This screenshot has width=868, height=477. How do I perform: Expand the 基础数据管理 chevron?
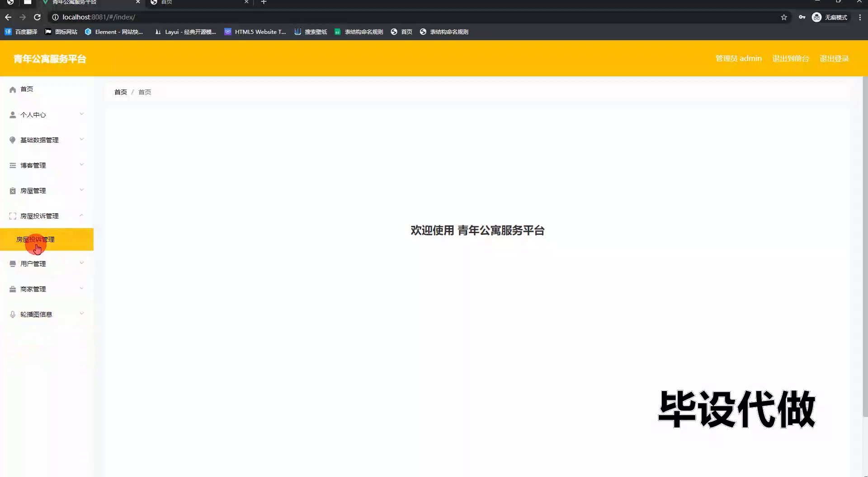pyautogui.click(x=82, y=139)
